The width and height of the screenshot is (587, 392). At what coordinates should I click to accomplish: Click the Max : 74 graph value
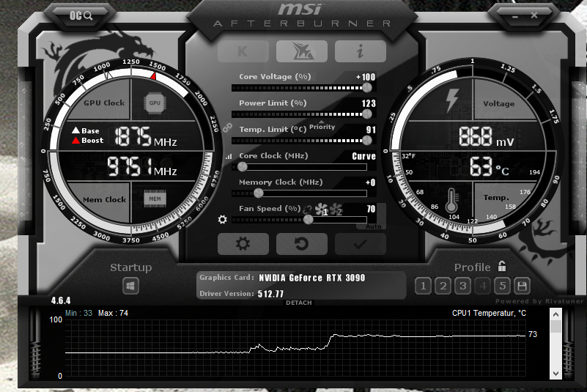point(113,313)
